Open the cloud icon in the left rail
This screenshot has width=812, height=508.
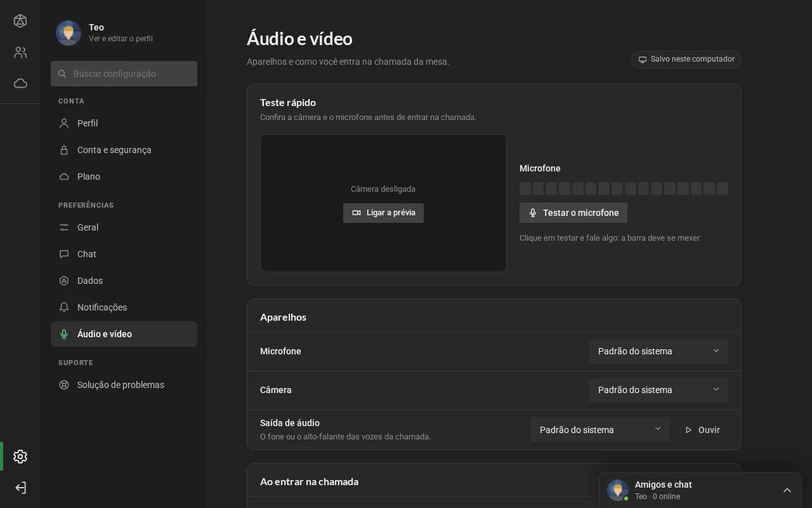(x=20, y=83)
